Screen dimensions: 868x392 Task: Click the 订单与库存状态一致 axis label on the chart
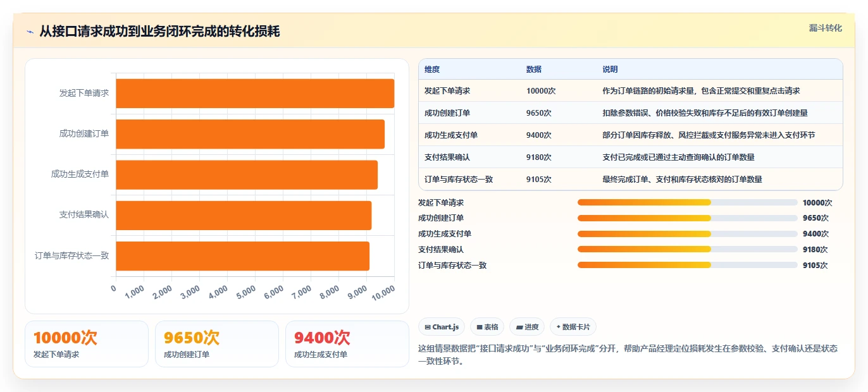[x=72, y=255]
